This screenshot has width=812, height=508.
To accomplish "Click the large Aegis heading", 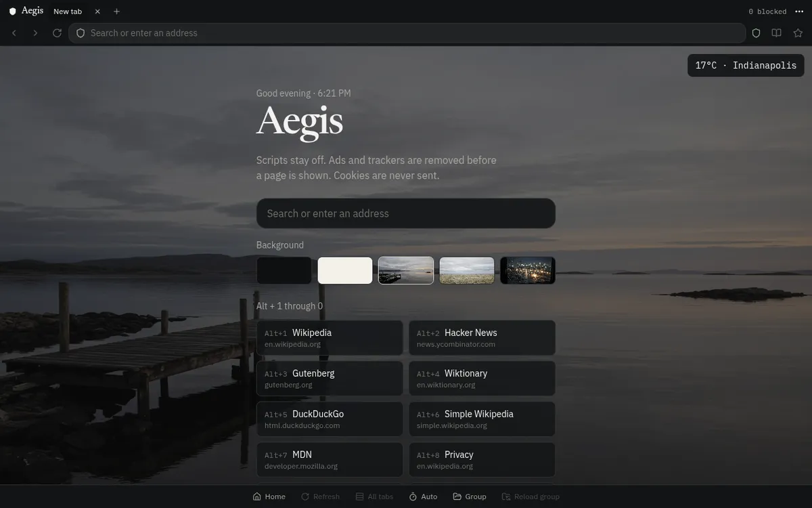I will (300, 122).
